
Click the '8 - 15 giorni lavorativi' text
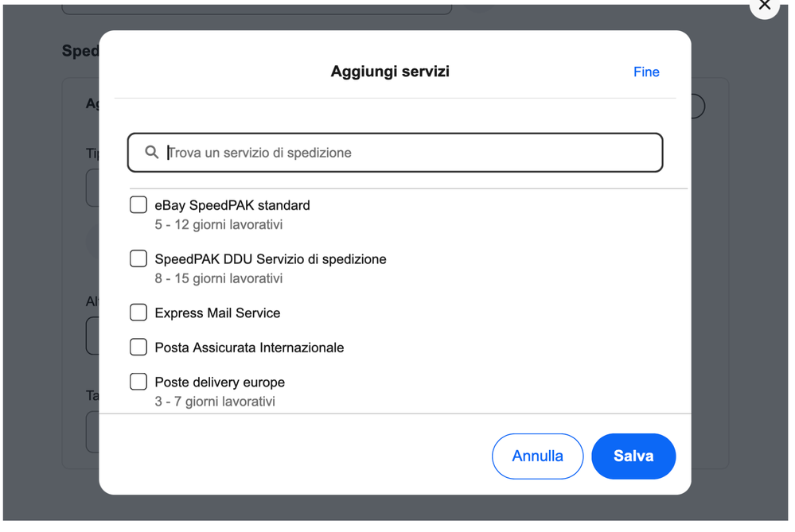point(219,279)
